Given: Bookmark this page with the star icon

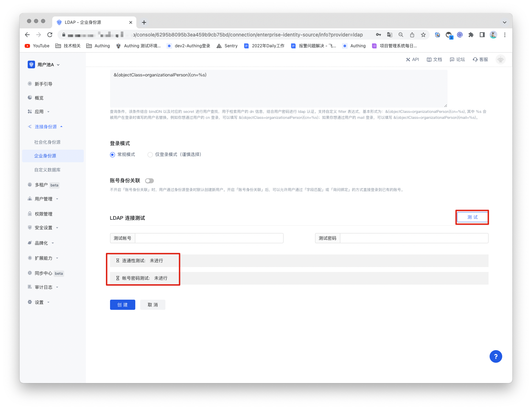Looking at the screenshot, I should pos(423,35).
